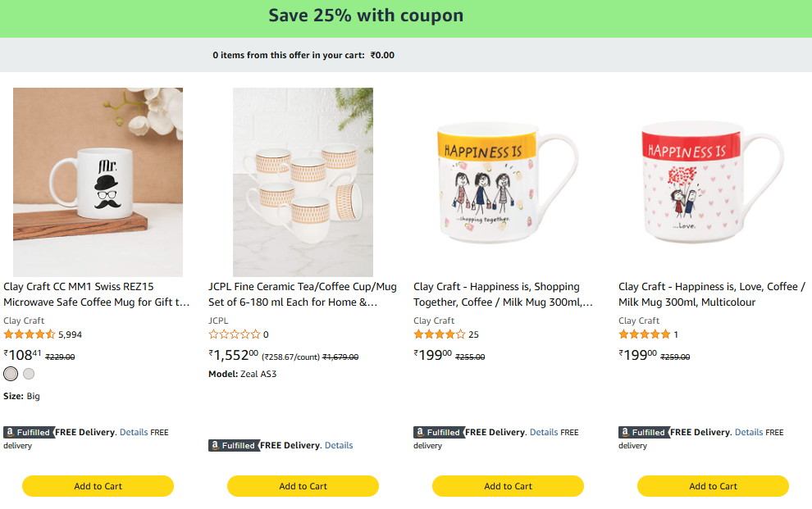
Task: Click Fulfilled badge on JCPL cup set
Action: [233, 445]
